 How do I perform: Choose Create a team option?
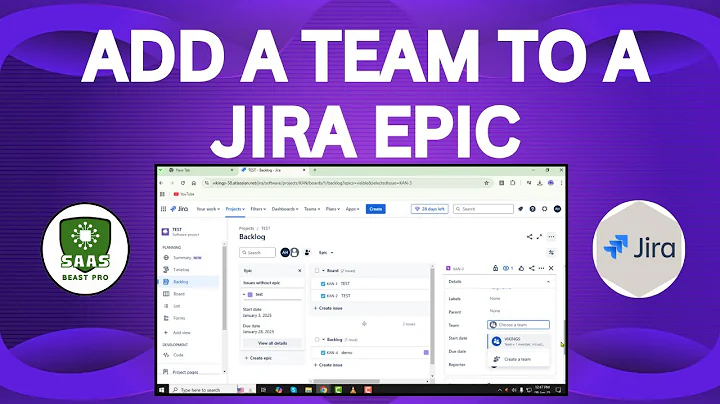518,359
